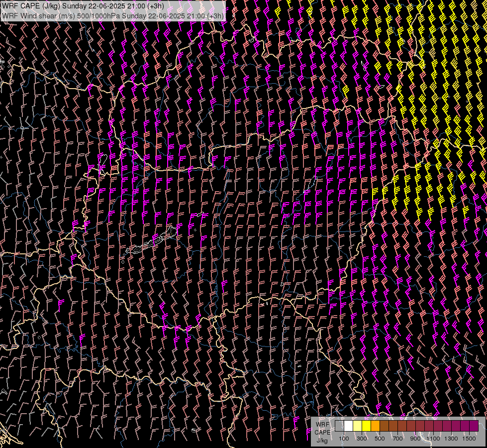Select the bright yellow swatch at 300

click(x=367, y=426)
